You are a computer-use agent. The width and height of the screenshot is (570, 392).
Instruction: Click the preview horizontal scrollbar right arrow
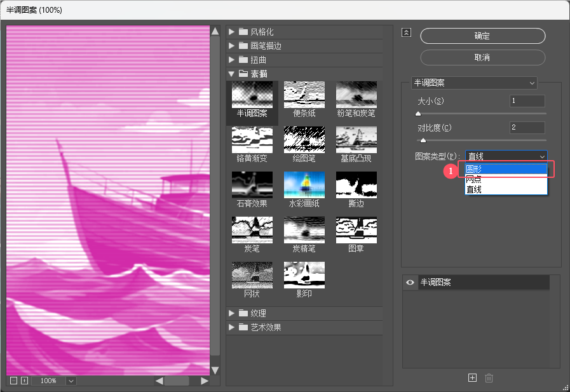point(205,381)
